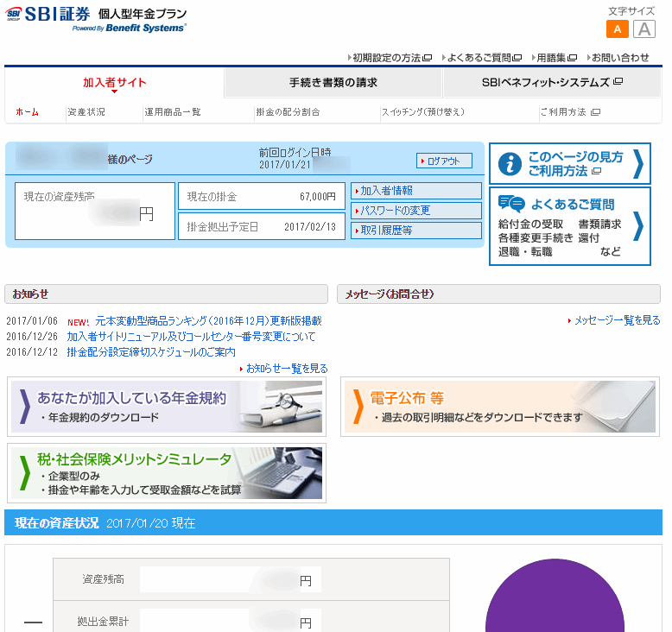The image size is (672, 632).
Task: Open あなたが加入している年金規約 banner
Action: [x=166, y=407]
